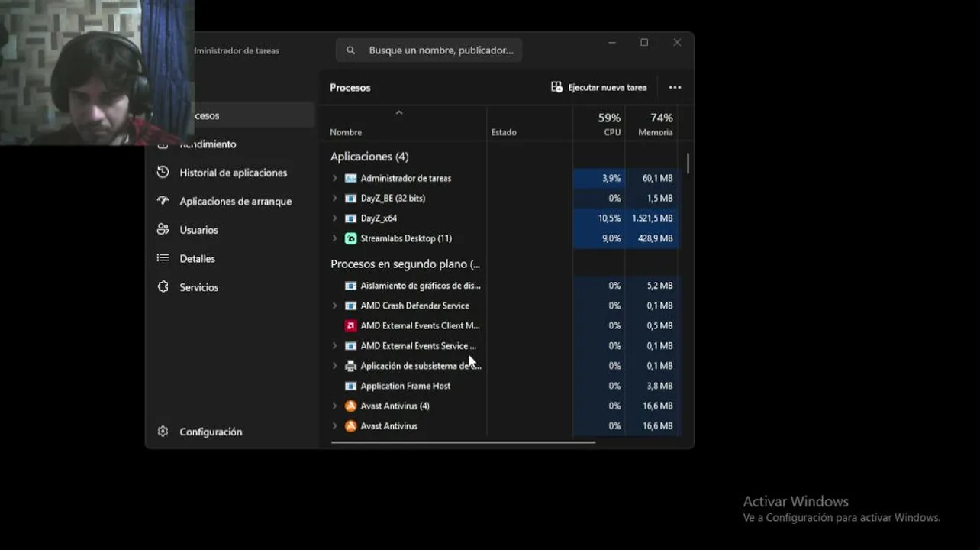
Task: Click the horizontal scrollbar under the list
Action: [463, 442]
